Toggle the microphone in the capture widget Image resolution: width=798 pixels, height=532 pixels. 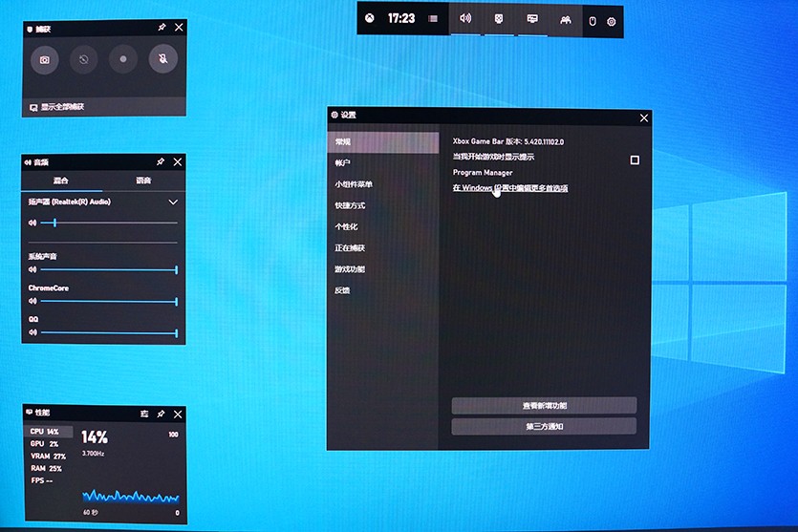point(162,58)
